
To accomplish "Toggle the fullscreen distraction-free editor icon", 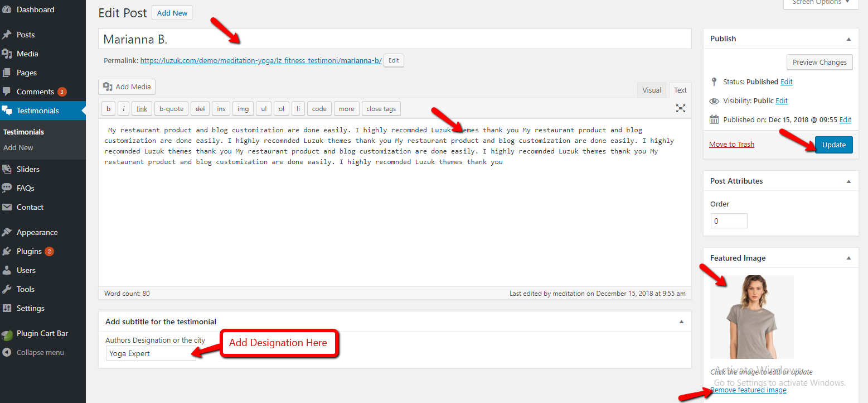I will tap(681, 108).
